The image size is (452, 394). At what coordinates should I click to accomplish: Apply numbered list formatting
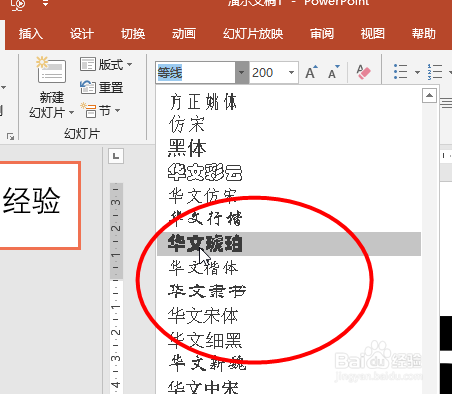click(435, 72)
